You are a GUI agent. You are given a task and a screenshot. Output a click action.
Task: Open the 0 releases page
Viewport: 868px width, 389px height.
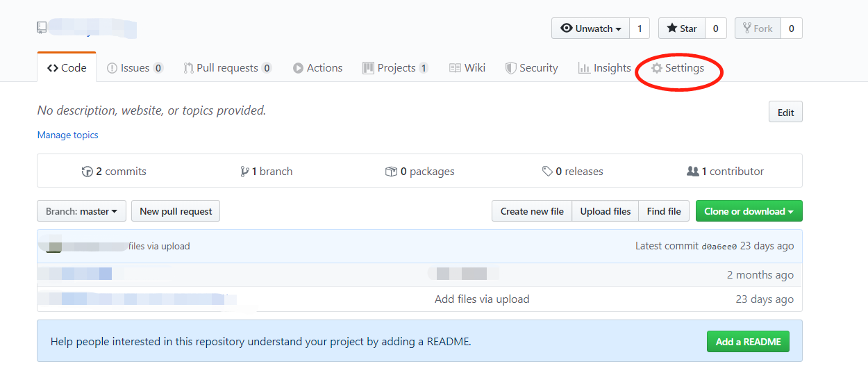click(573, 171)
